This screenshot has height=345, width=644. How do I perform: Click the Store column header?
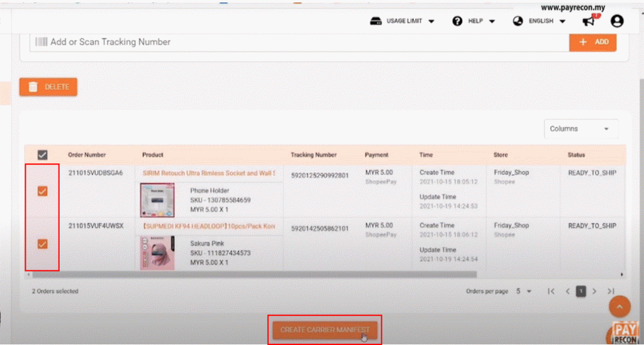click(500, 155)
